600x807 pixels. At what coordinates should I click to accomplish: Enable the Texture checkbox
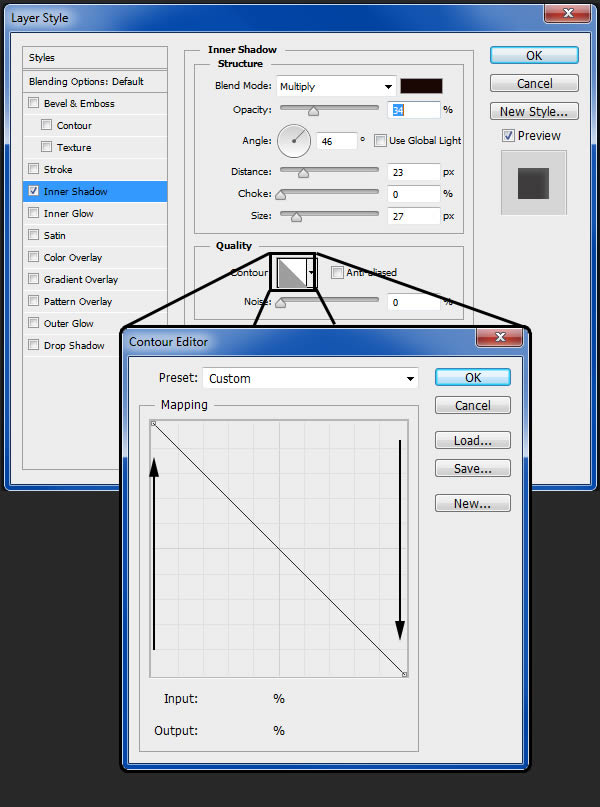(x=46, y=147)
